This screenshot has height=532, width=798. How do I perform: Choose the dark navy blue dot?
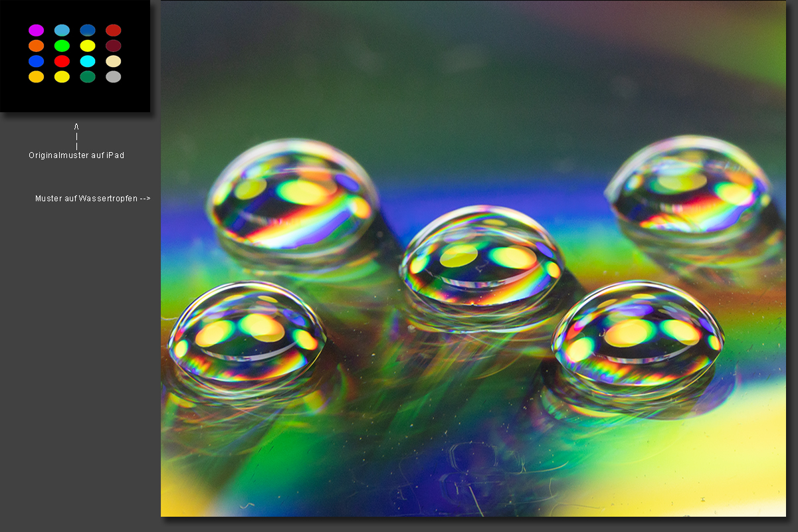(88, 30)
